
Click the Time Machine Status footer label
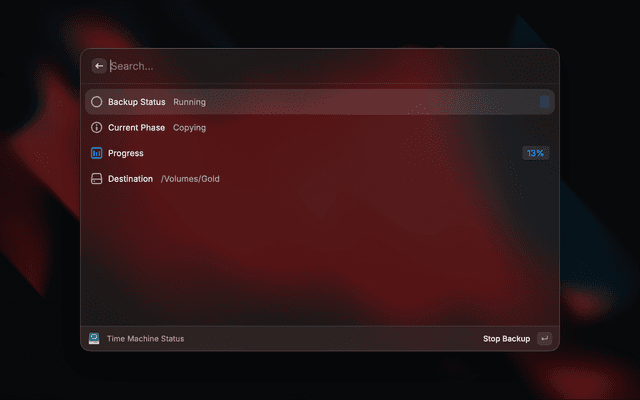(145, 339)
